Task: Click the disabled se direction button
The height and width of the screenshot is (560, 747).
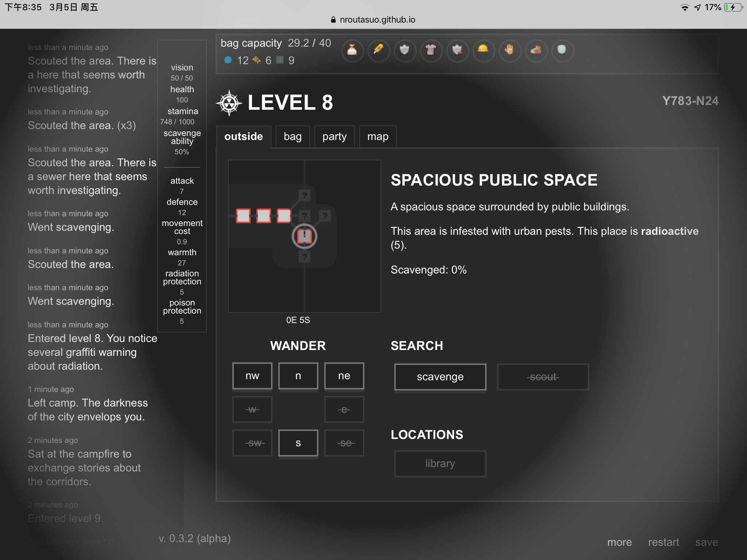Action: pos(344,443)
